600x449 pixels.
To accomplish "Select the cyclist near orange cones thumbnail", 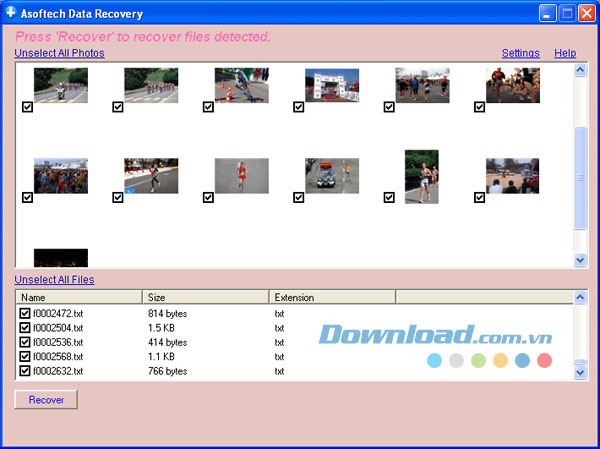I will tap(241, 85).
